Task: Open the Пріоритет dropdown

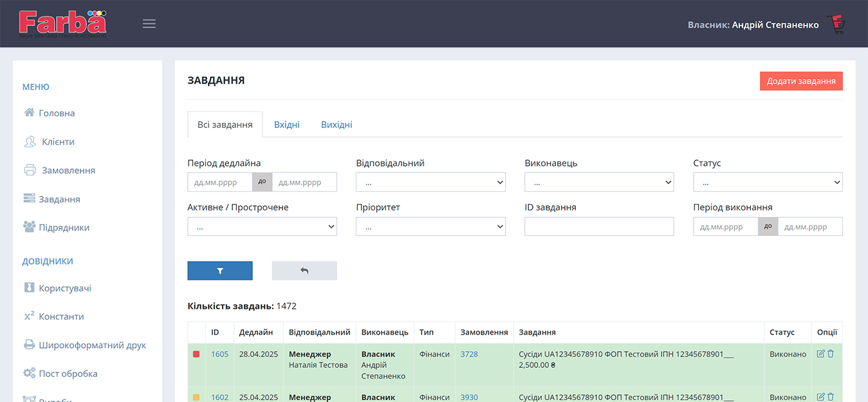Action: 430,227
